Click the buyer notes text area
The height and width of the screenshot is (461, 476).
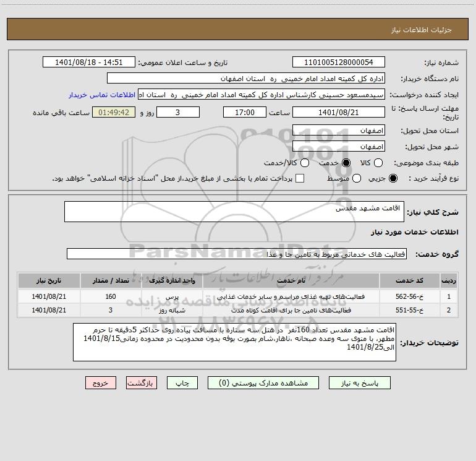(234, 342)
